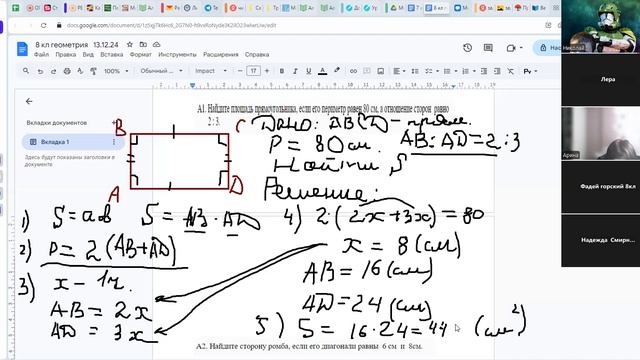Open the Правка menu

tap(66, 54)
